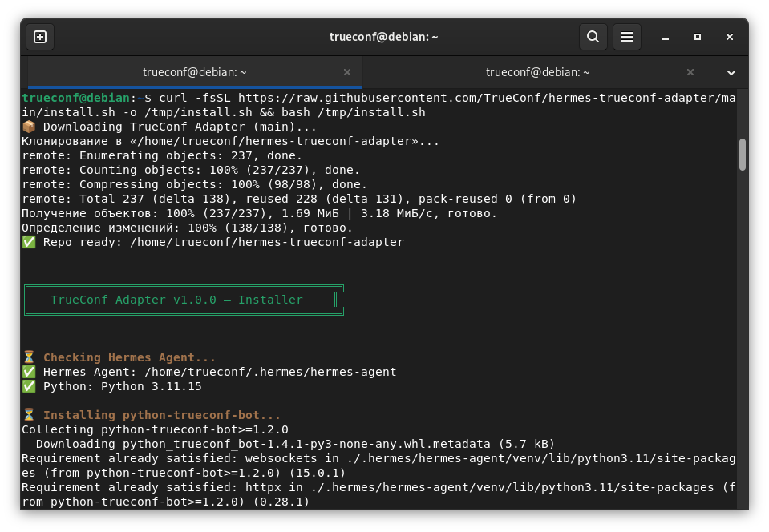Close the first trueconf@debian tab
769x532 pixels.
click(x=347, y=72)
